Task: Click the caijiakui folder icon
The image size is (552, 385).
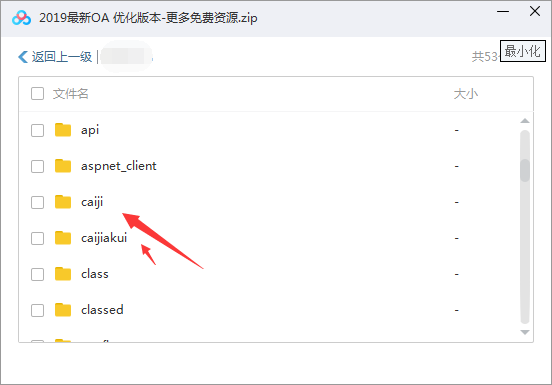Action: 63,238
